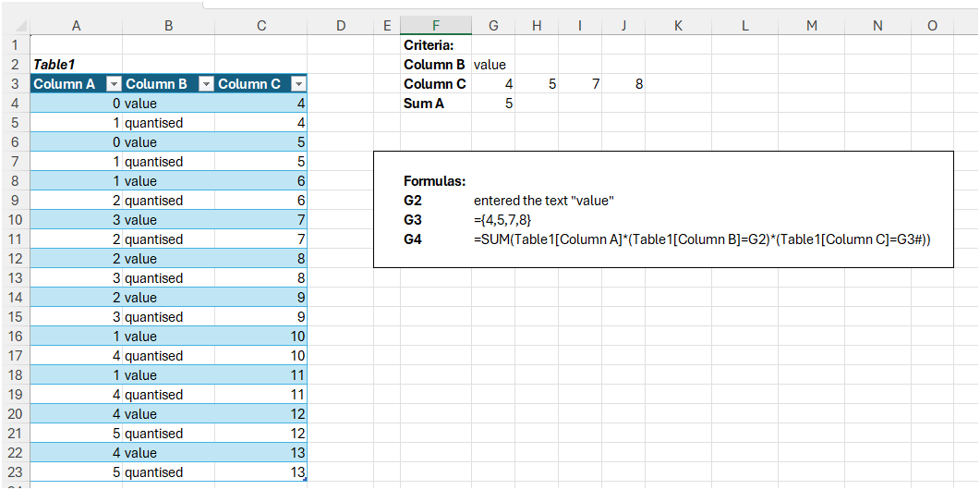Select column header A
The height and width of the screenshot is (490, 980).
click(x=77, y=25)
